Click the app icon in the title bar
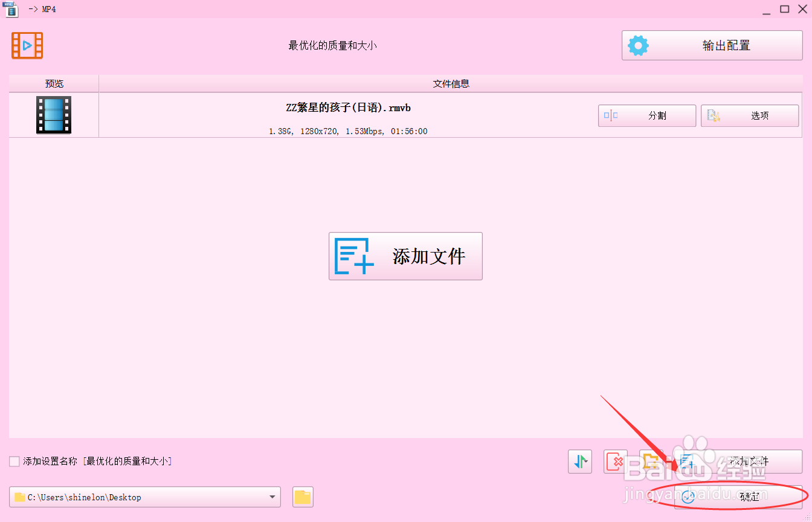Screen dimensions: 812x522 [12, 9]
